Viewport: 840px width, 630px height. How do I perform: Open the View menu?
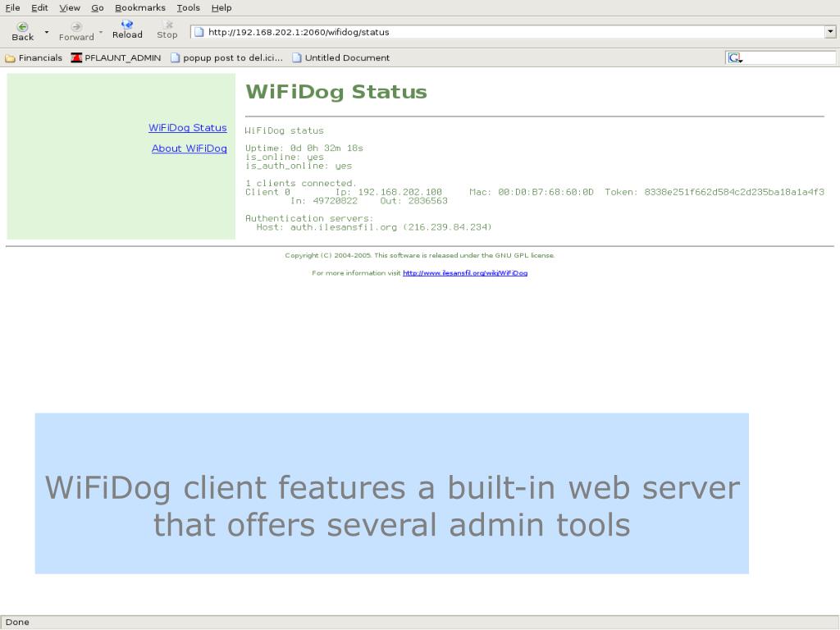[70, 8]
